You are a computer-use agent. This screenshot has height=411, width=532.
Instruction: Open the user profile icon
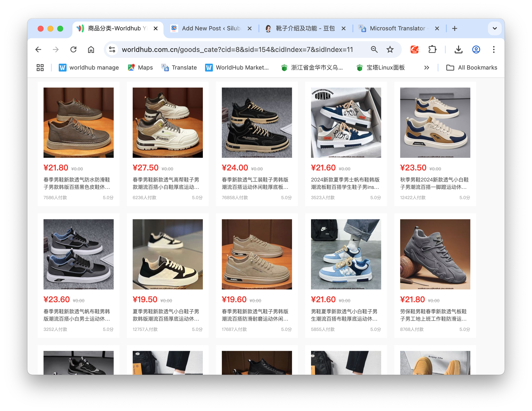pos(476,50)
